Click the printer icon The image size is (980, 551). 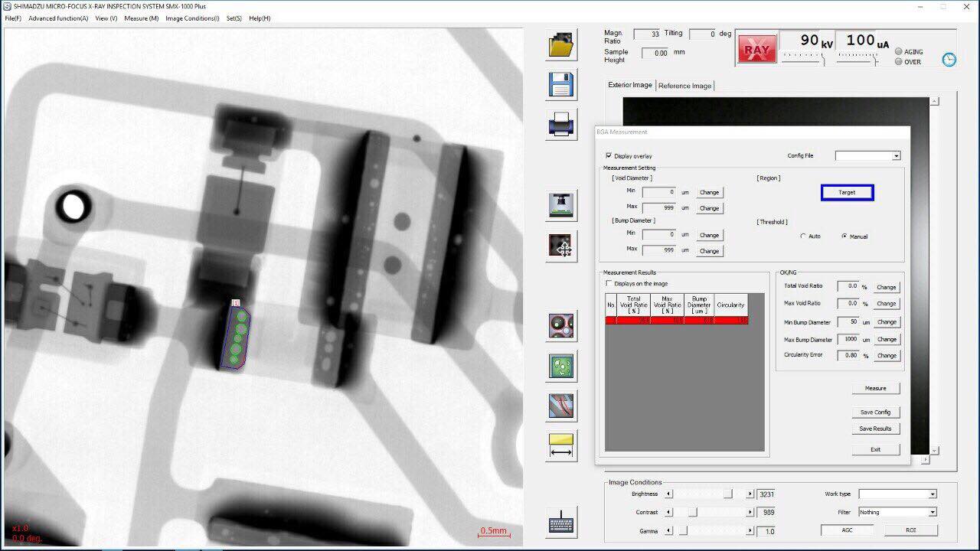click(562, 123)
